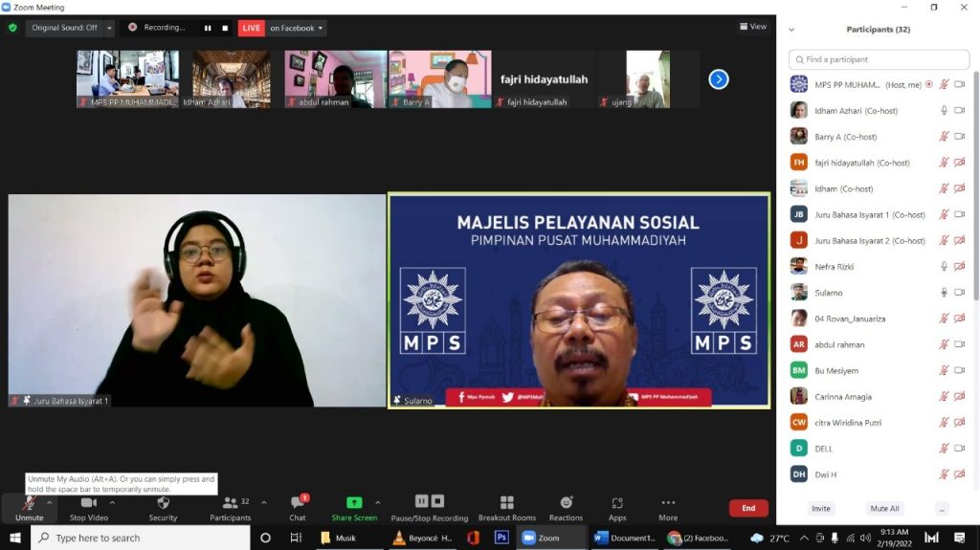Click muted mic icon for DELL
This screenshot has width=980, height=550.
point(944,448)
